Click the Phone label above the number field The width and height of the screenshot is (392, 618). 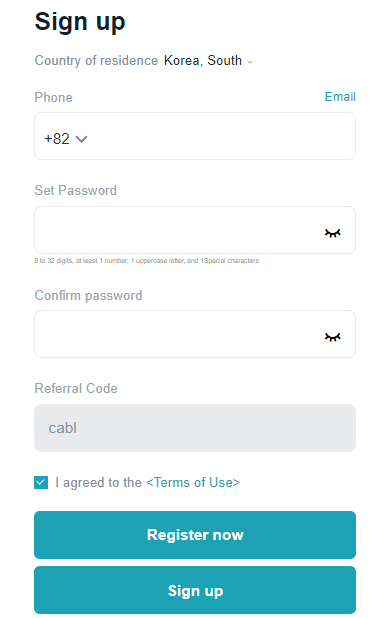click(x=54, y=97)
